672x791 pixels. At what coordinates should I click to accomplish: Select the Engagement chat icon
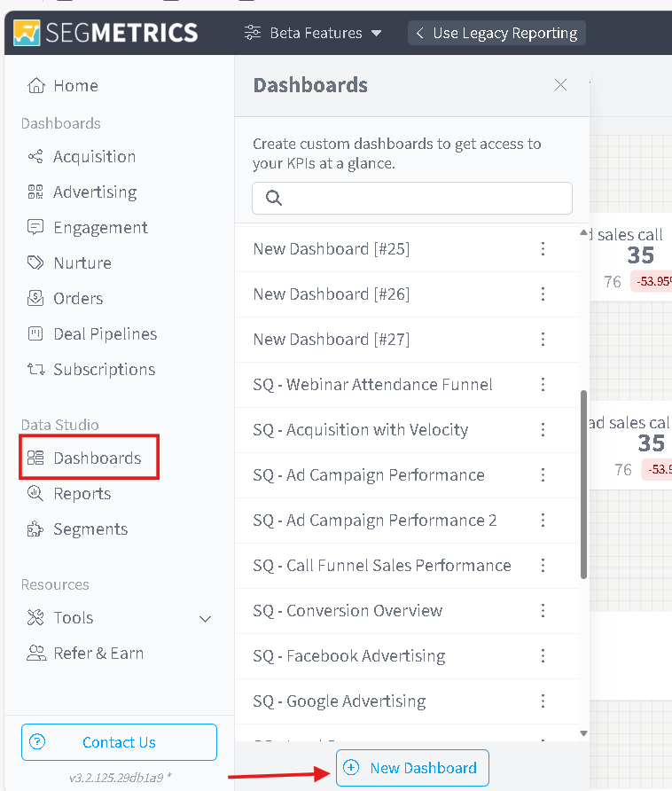[x=35, y=228]
